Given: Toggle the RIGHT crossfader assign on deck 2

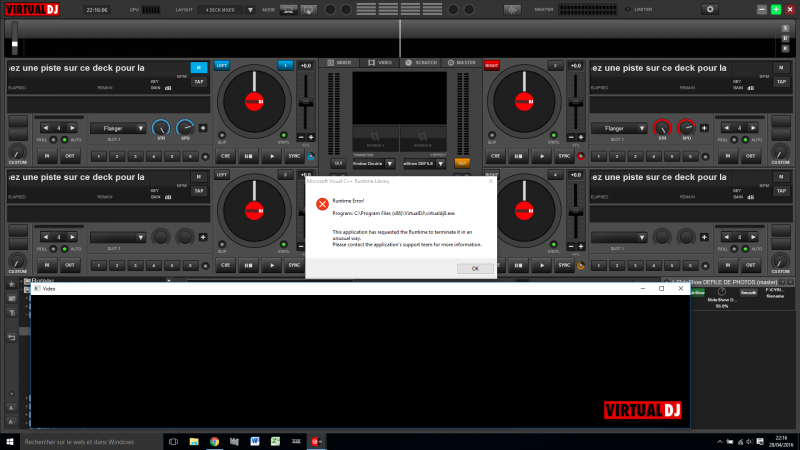Looking at the screenshot, I should [491, 65].
